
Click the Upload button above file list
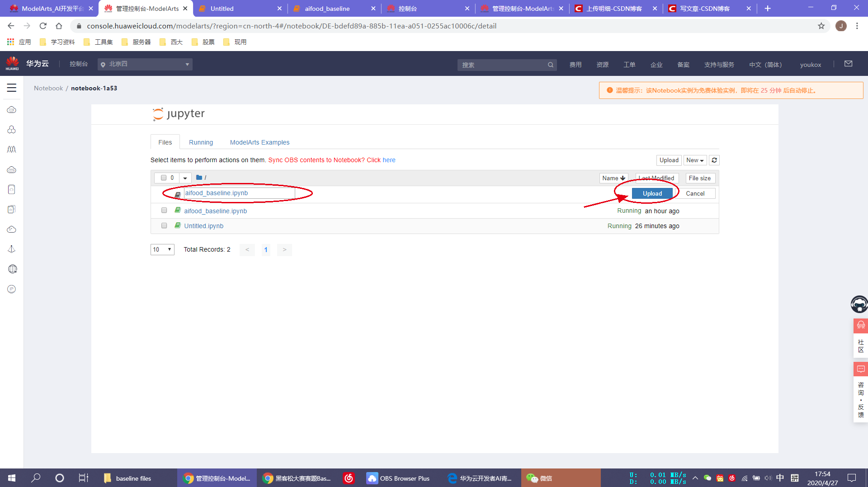coord(669,160)
